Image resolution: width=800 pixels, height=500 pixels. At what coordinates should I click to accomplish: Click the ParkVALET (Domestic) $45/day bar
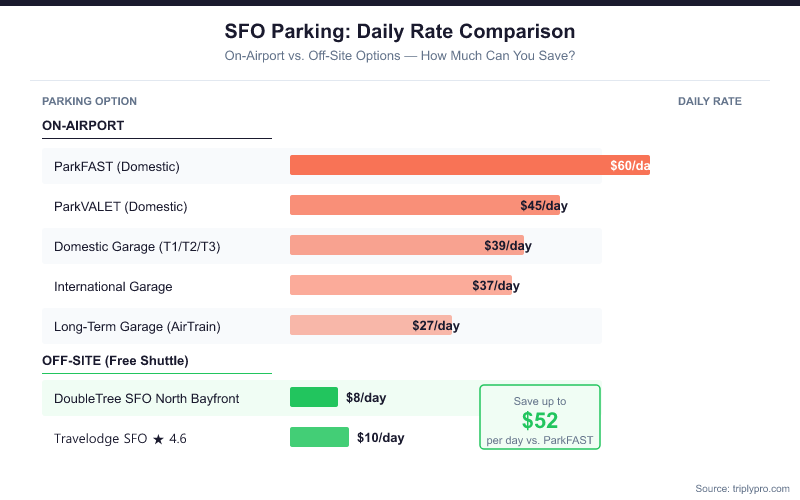click(424, 205)
